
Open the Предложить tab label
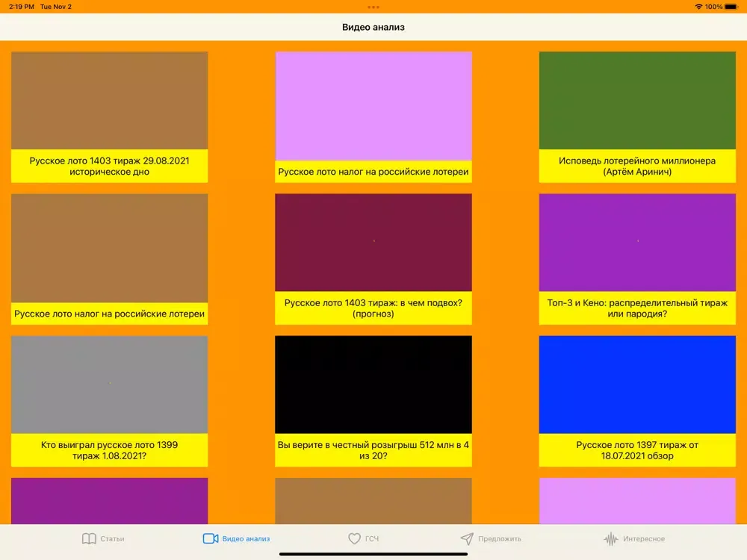pyautogui.click(x=500, y=538)
